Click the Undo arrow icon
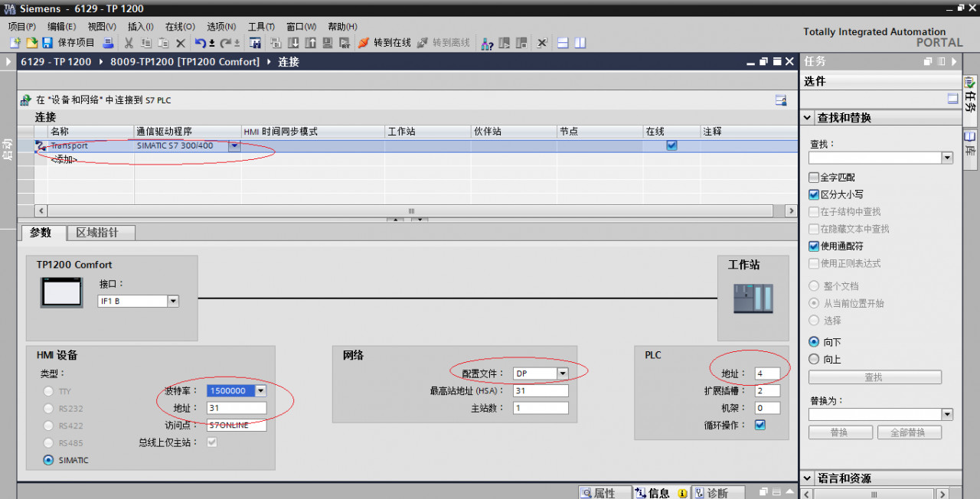This screenshot has height=499, width=980. 201,43
